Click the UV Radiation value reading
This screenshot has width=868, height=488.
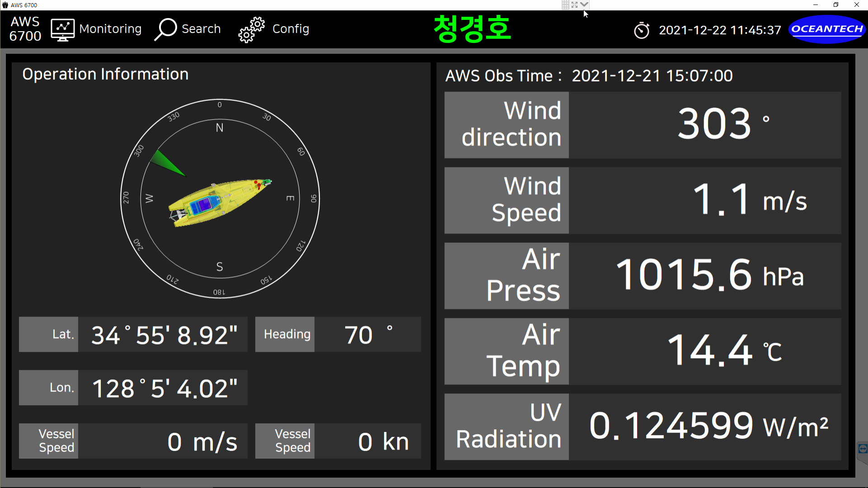pos(671,426)
